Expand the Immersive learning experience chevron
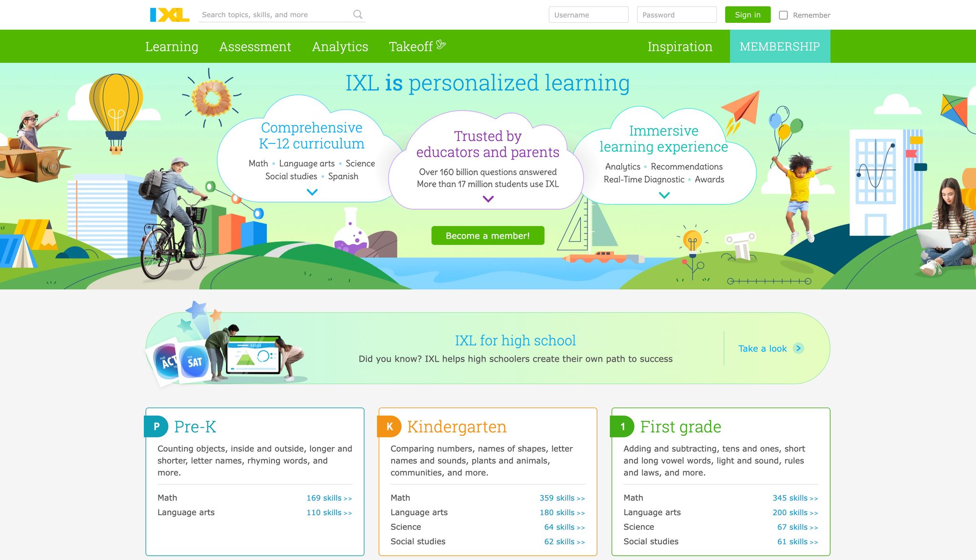Image resolution: width=976 pixels, height=560 pixels. 664,195
